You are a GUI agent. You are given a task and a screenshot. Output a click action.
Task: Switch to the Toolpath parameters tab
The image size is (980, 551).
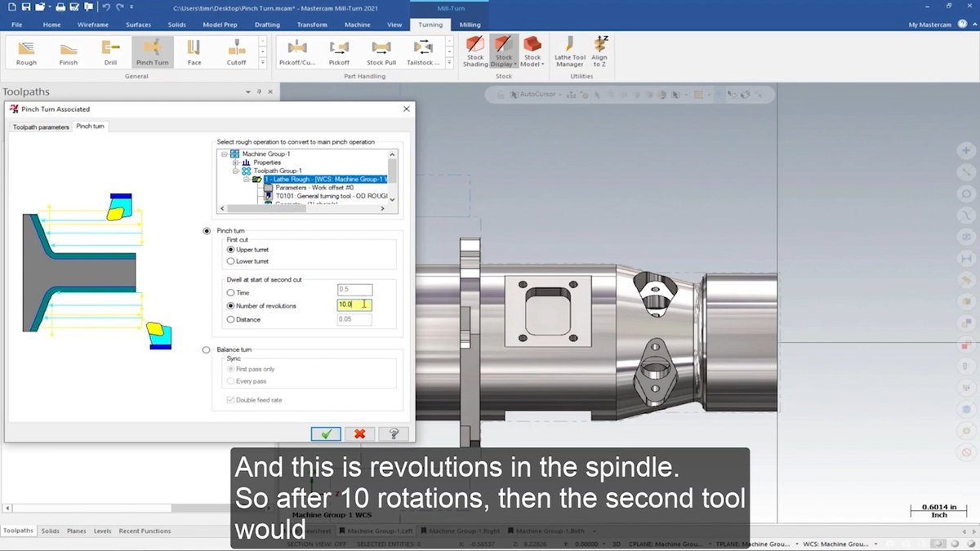41,127
